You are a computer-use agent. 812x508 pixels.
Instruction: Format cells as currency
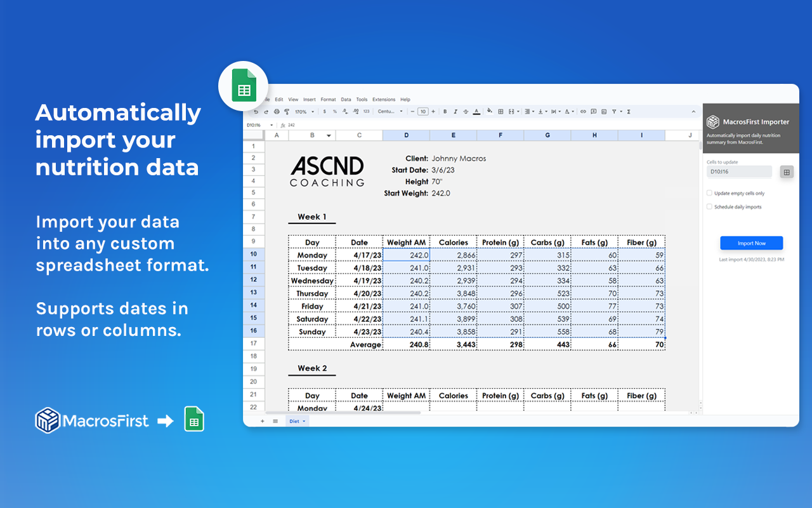coord(325,112)
